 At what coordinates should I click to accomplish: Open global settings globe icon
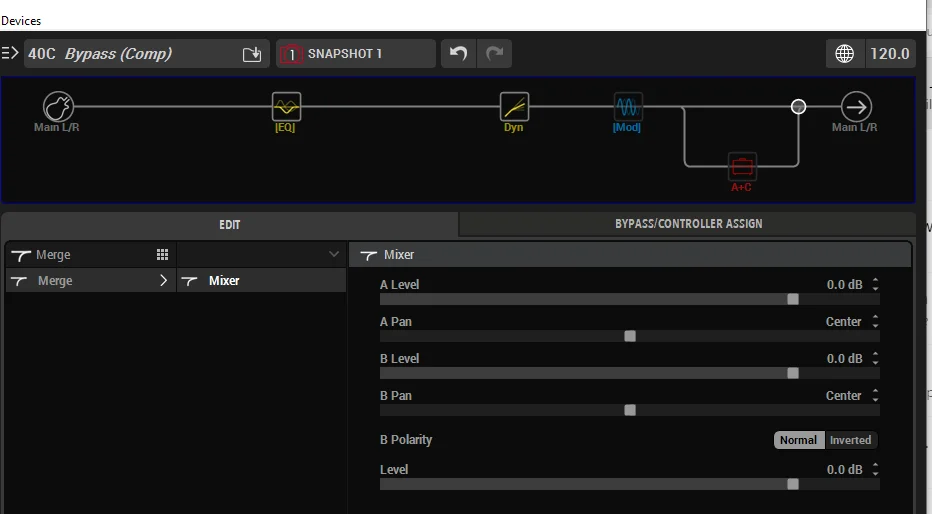click(x=844, y=54)
